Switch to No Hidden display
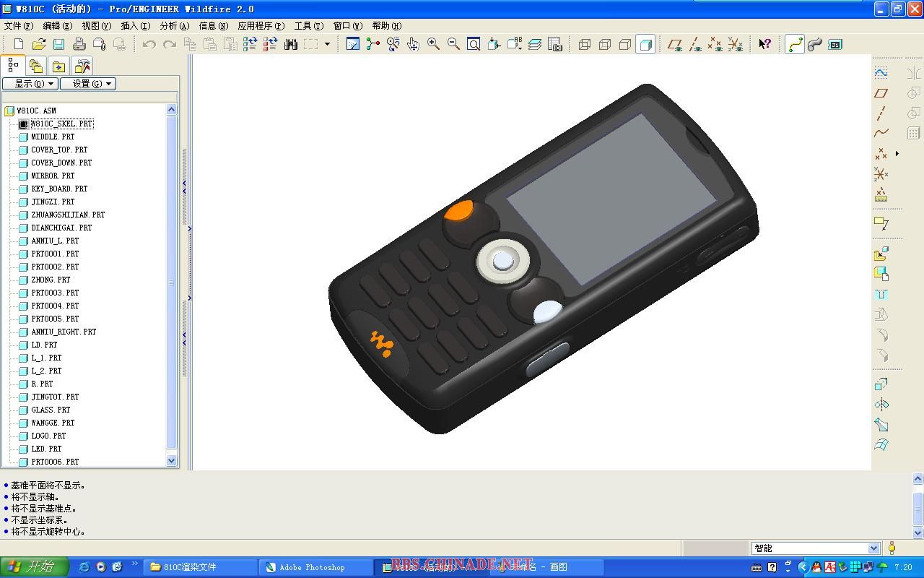This screenshot has height=578, width=924. pos(625,44)
